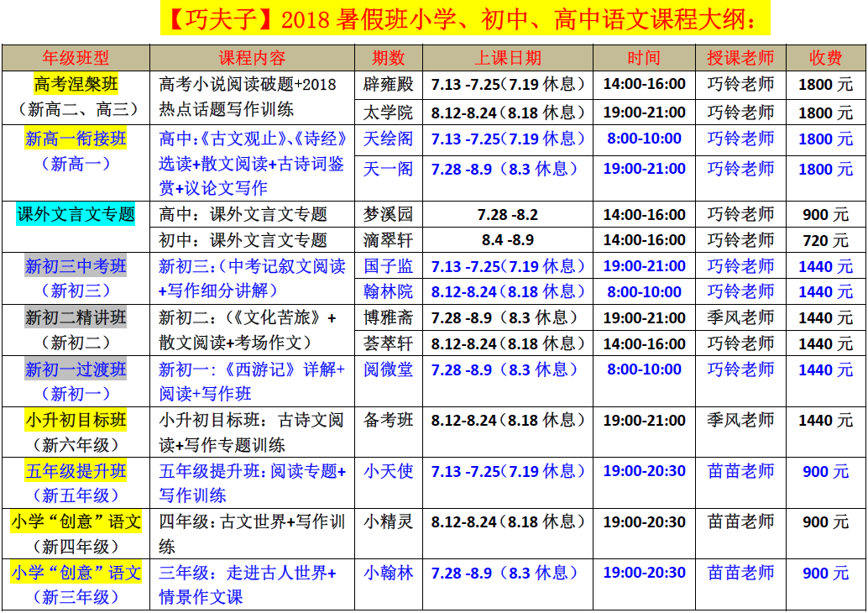The width and height of the screenshot is (868, 613).
Task: Open the blue 阅微堂 session name
Action: point(388,369)
